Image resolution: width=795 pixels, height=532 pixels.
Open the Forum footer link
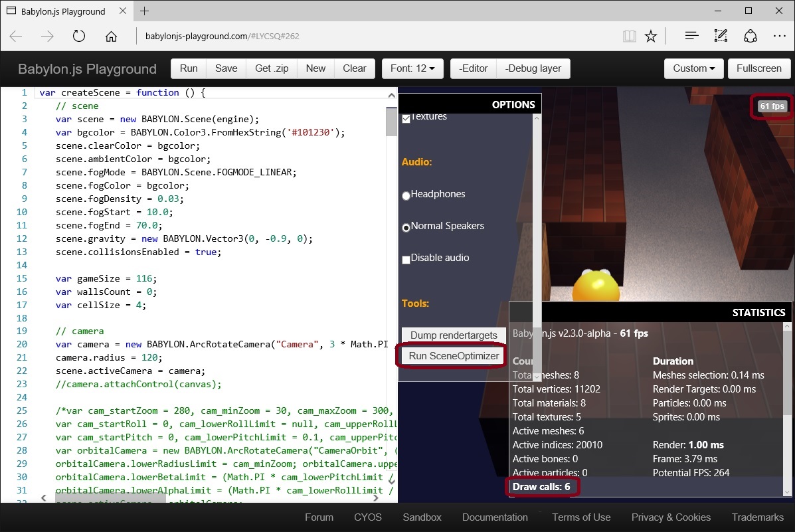(x=319, y=517)
